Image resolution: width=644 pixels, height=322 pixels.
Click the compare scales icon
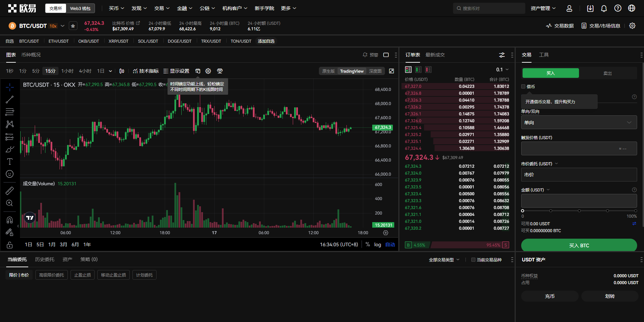220,71
